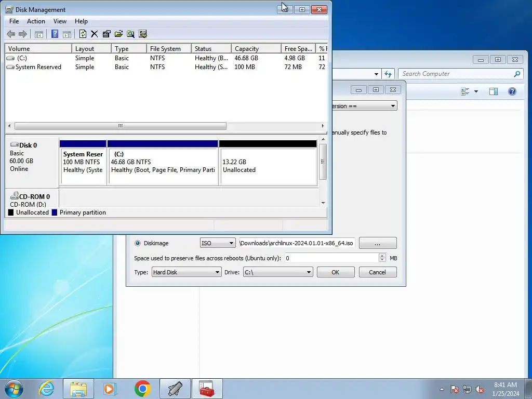The width and height of the screenshot is (532, 399).
Task: Open Help via the blue question mark icon
Action: [x=55, y=34]
